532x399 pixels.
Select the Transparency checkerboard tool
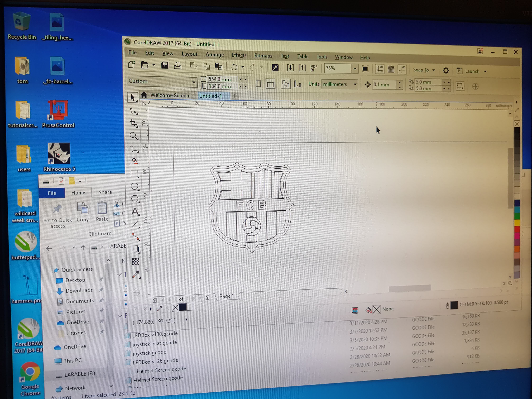(x=136, y=261)
